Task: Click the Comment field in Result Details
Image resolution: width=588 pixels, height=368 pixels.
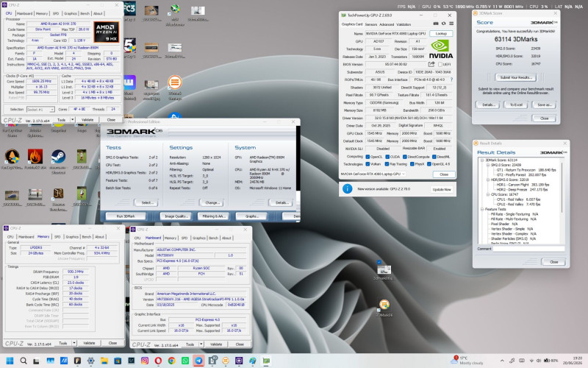Action: coord(528,249)
